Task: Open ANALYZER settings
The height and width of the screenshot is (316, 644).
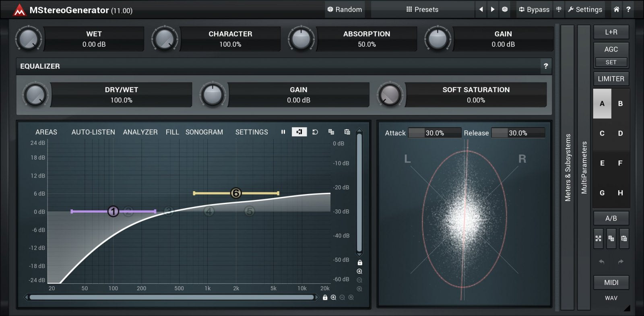Action: coord(140,132)
